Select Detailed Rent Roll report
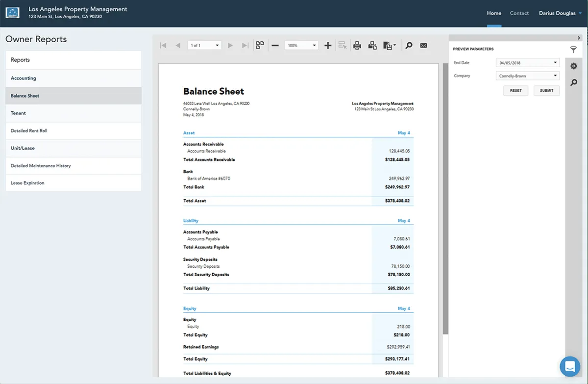 29,131
